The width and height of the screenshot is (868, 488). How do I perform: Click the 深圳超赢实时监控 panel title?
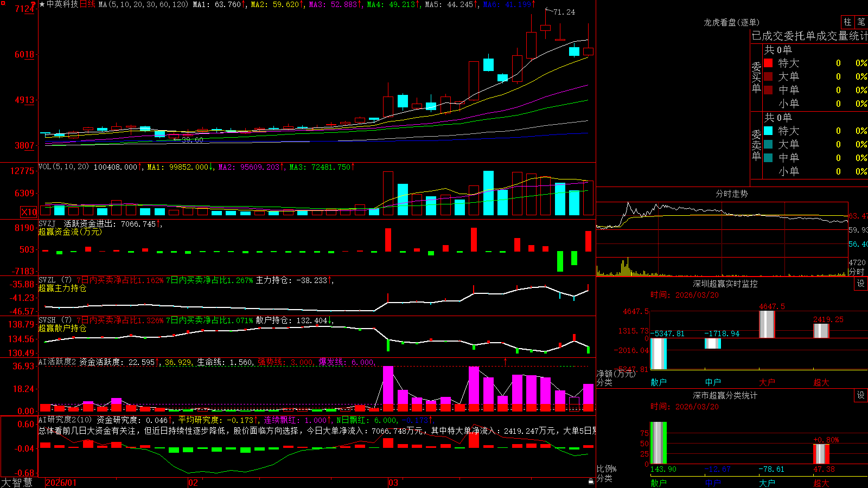point(725,284)
